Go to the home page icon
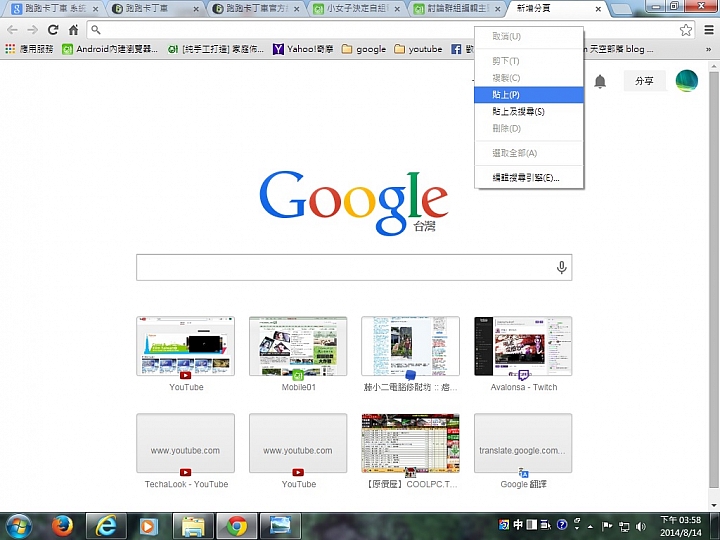The width and height of the screenshot is (720, 540). (73, 30)
